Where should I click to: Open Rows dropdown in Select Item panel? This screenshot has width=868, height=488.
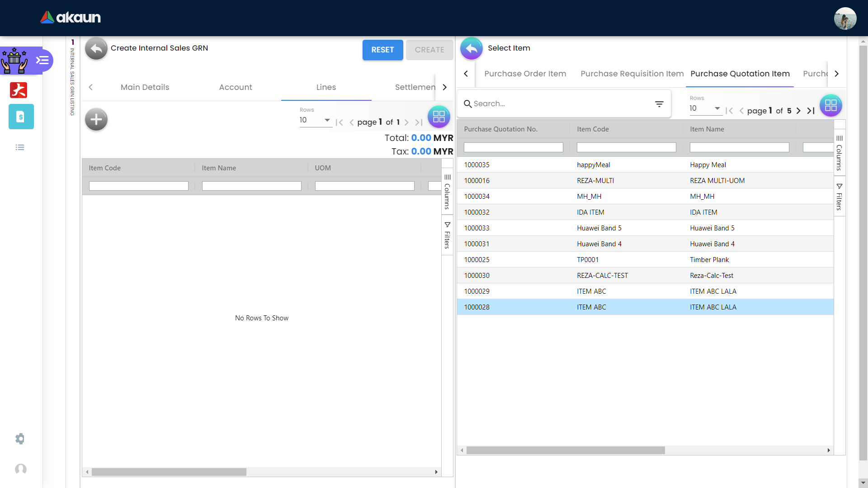(705, 108)
